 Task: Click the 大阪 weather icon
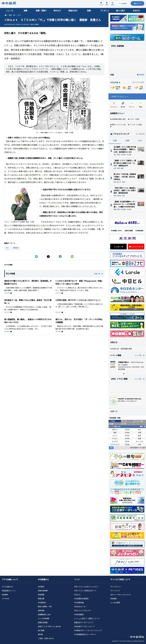pos(136,88)
